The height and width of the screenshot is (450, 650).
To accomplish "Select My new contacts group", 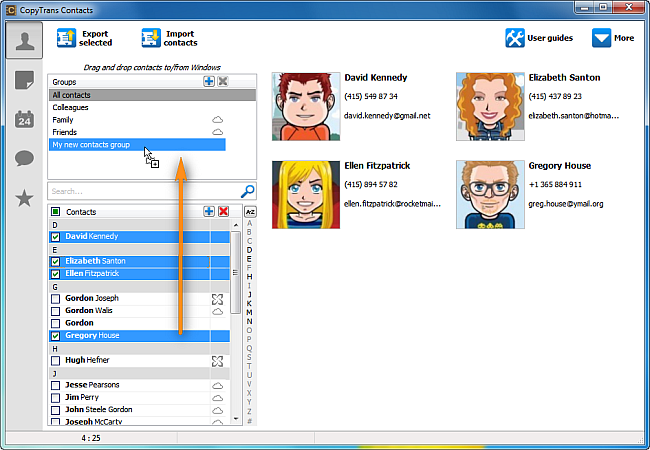I will 137,145.
